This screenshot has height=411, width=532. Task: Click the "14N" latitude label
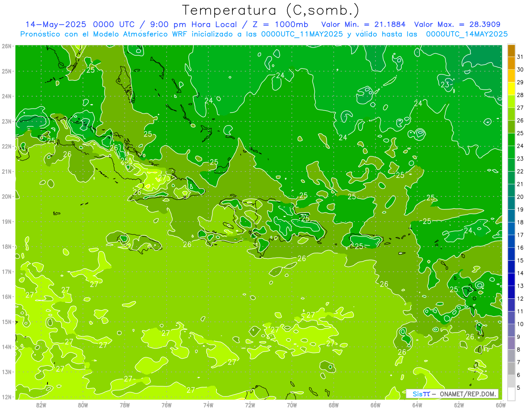pyautogui.click(x=7, y=347)
